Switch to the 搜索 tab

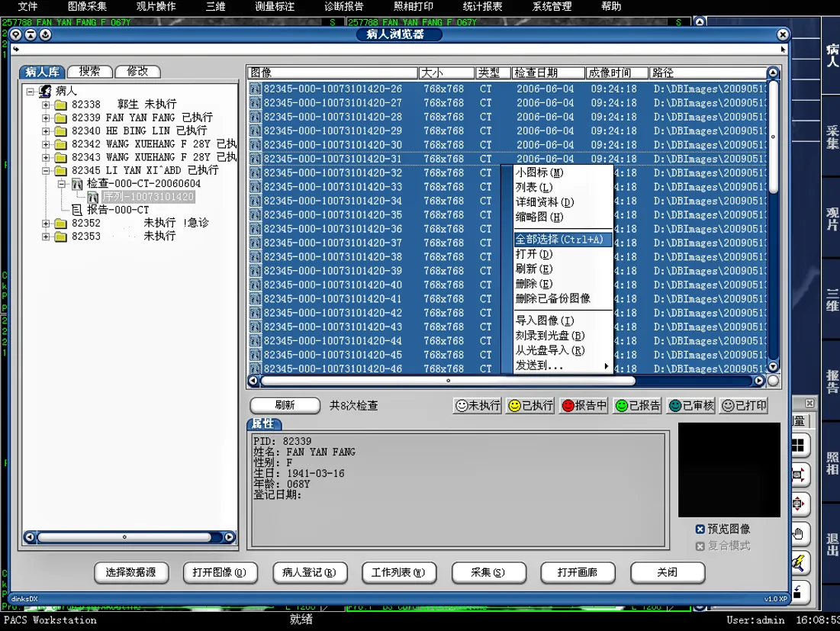click(90, 71)
